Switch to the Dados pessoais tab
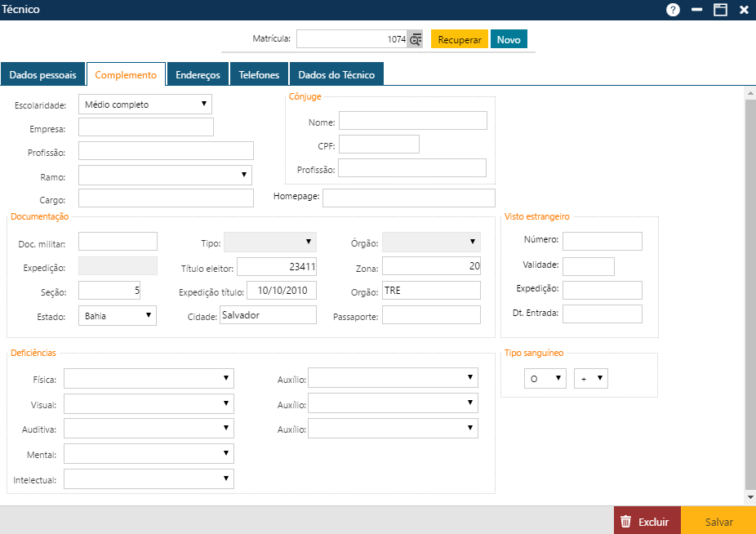Image resolution: width=756 pixels, height=534 pixels. pyautogui.click(x=42, y=73)
